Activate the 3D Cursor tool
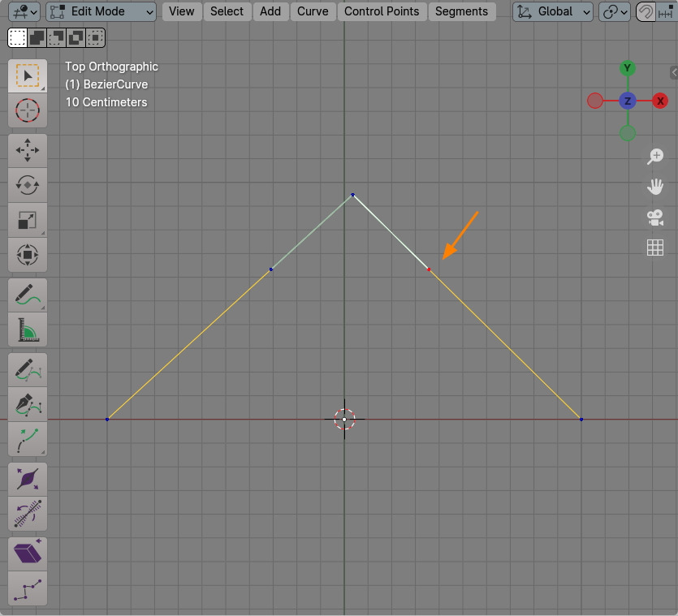 tap(28, 110)
